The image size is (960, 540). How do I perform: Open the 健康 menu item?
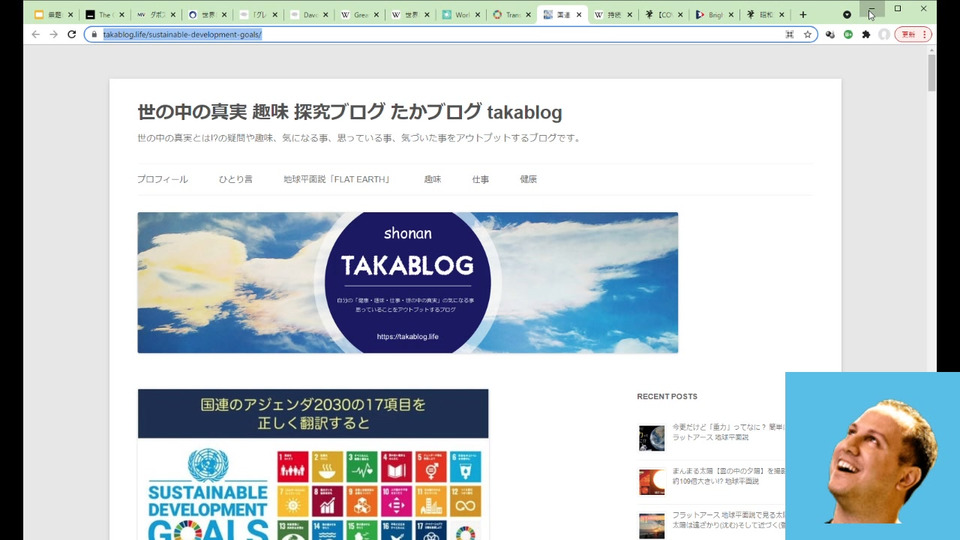[528, 179]
